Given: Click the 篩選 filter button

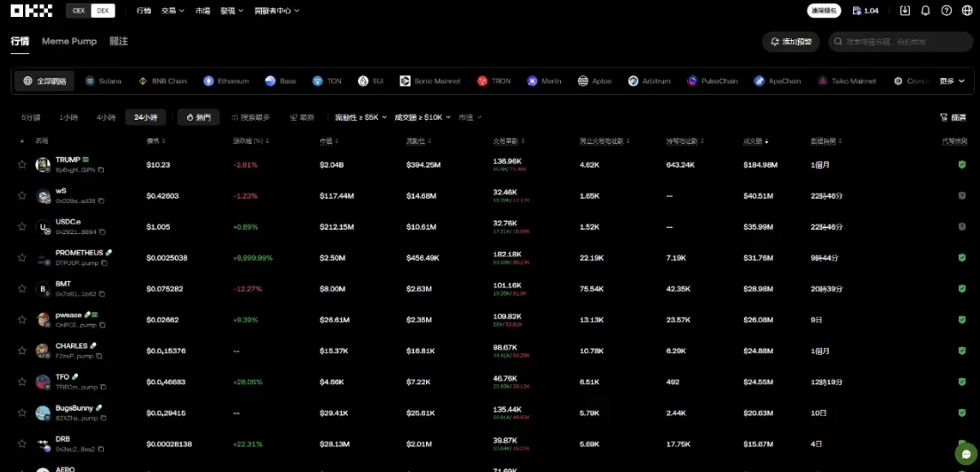Looking at the screenshot, I should tap(952, 117).
